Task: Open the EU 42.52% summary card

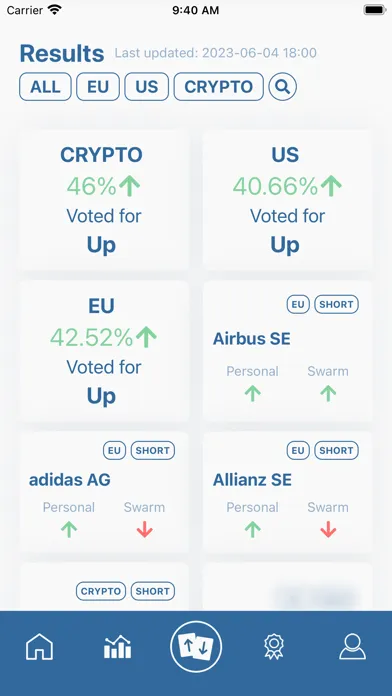Action: (x=104, y=351)
